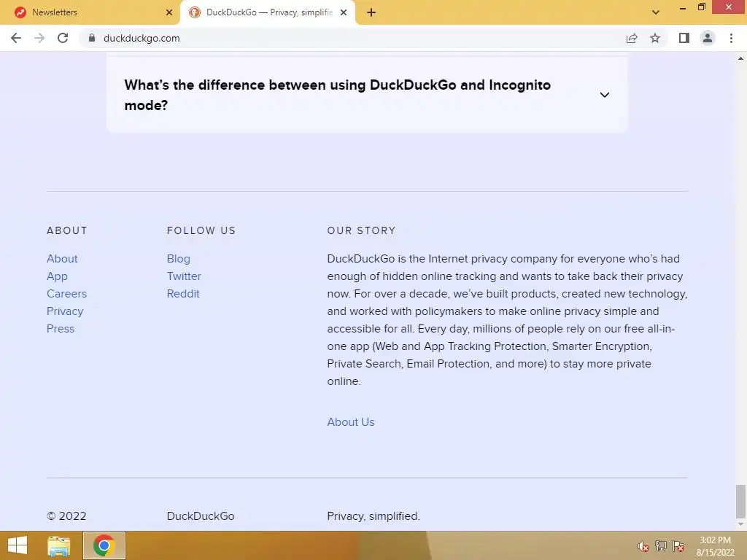The width and height of the screenshot is (747, 560).
Task: Restore down the Chrome window
Action: point(701,7)
